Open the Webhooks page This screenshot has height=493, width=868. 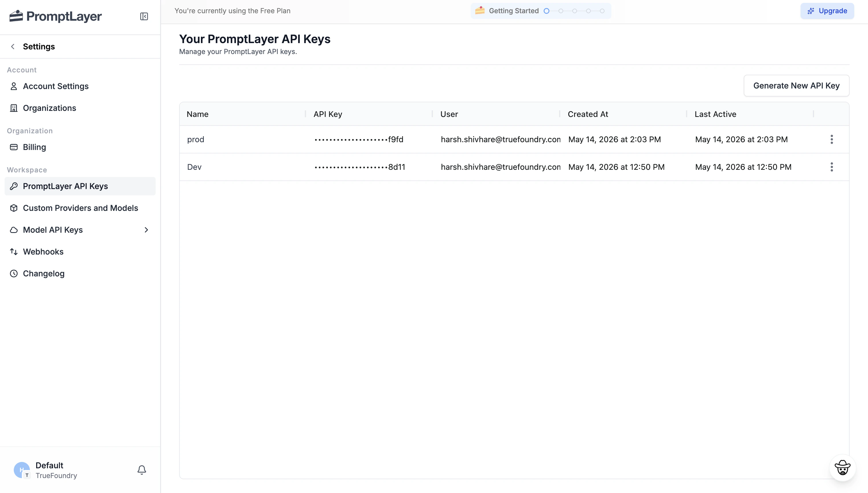80,252
